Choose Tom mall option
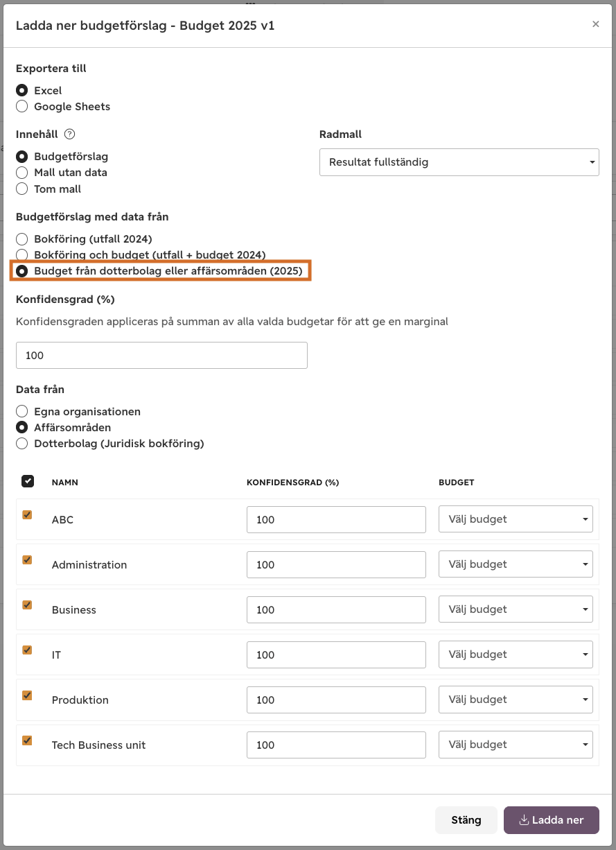Viewport: 616px width, 850px height. coord(22,189)
